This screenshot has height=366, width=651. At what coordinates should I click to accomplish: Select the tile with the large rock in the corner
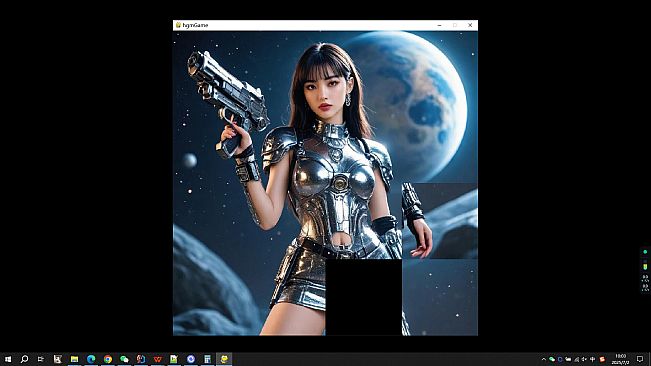(x=211, y=297)
